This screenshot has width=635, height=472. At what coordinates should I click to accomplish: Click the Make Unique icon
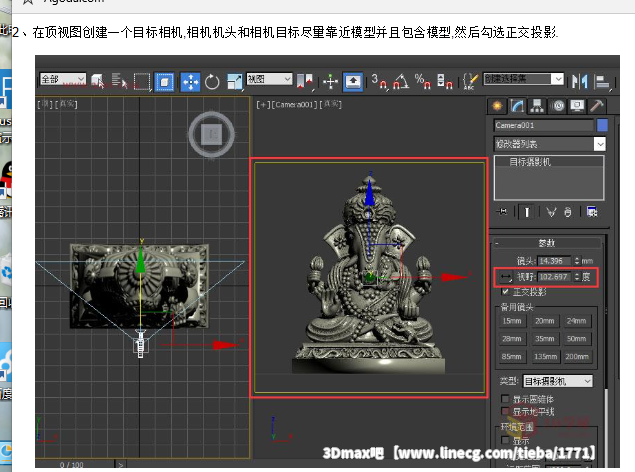(551, 212)
